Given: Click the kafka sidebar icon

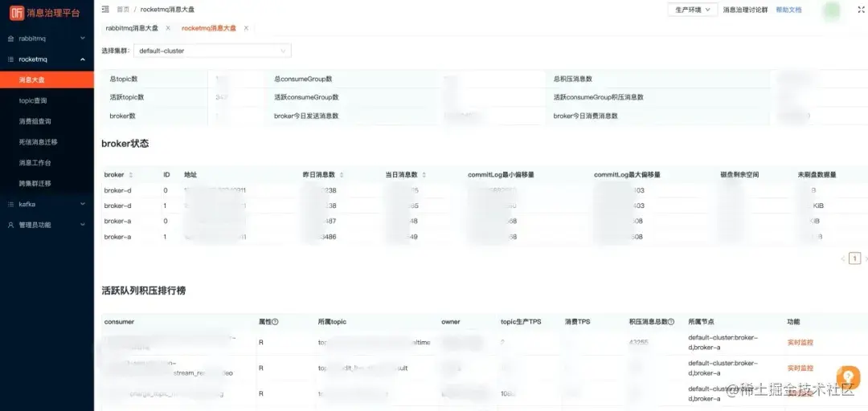Looking at the screenshot, I should (x=11, y=204).
